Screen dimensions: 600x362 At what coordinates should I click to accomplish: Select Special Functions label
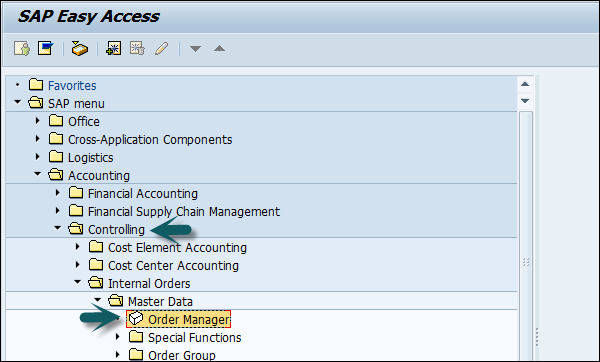(195, 338)
